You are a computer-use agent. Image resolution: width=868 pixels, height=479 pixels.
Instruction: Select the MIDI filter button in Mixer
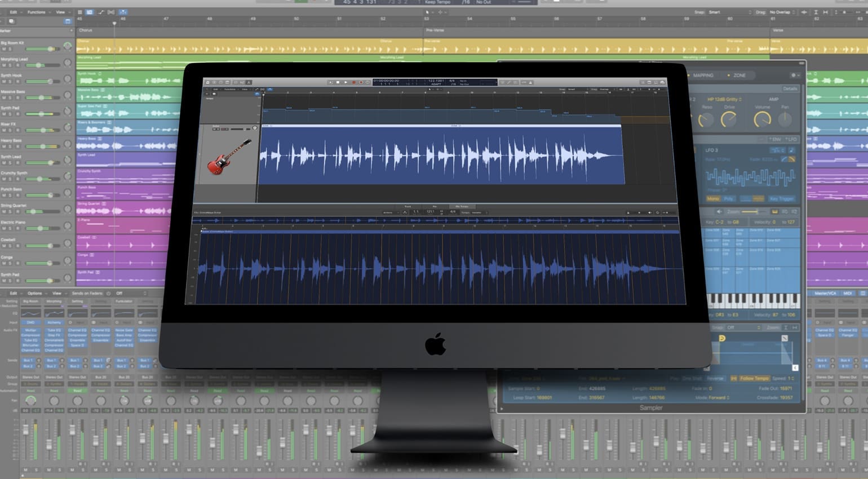[847, 293]
